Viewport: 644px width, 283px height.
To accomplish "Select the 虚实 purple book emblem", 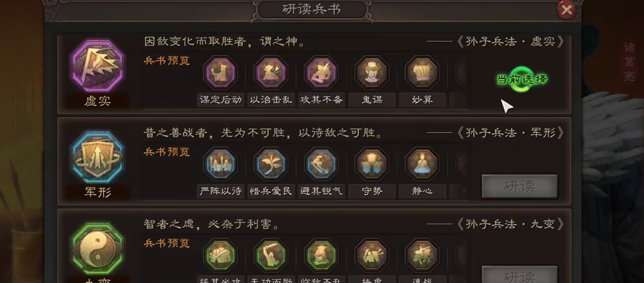I will click(97, 66).
